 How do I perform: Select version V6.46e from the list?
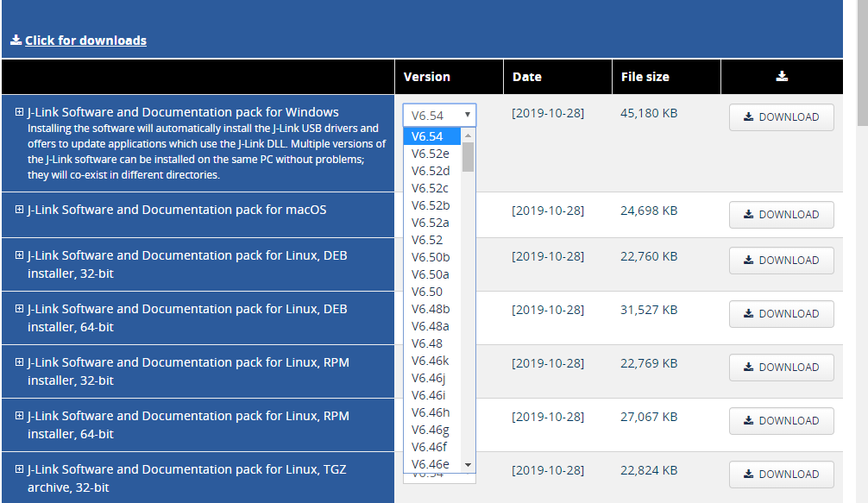tap(432, 463)
